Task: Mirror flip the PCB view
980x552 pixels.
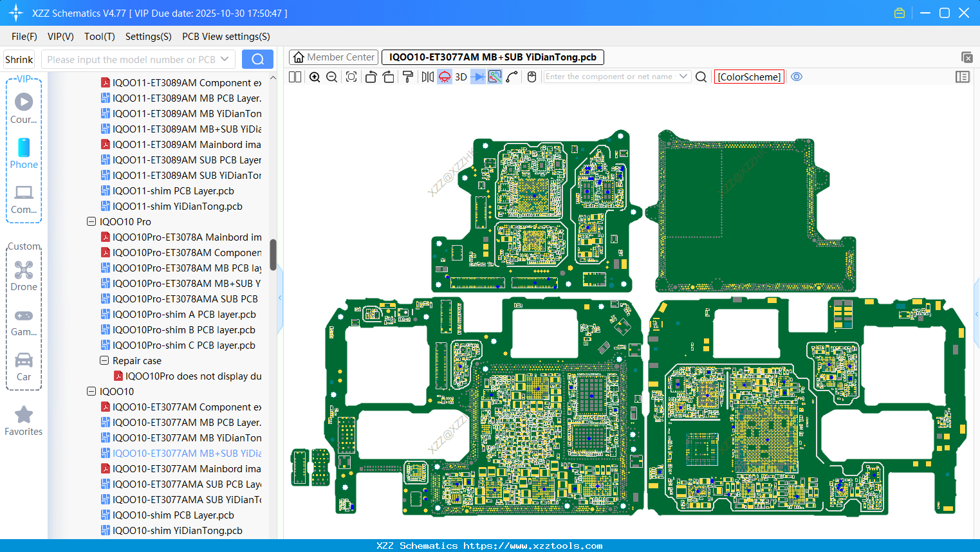Action: pyautogui.click(x=428, y=77)
